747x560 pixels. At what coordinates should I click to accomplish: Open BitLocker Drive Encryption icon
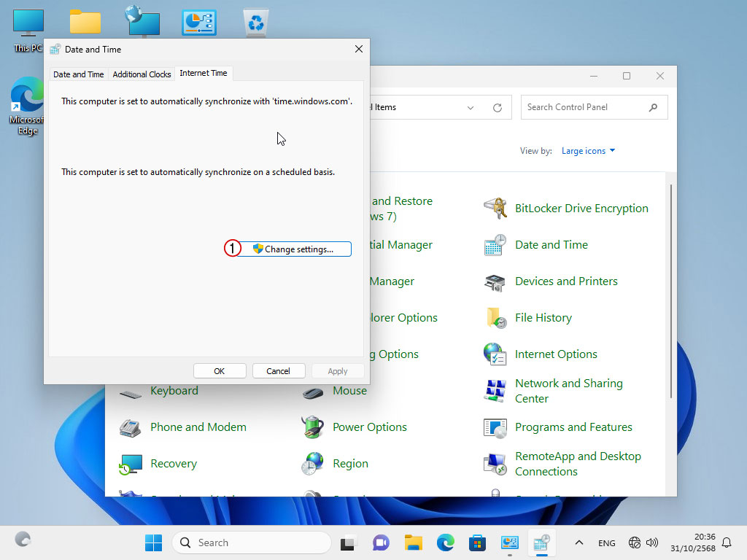495,209
